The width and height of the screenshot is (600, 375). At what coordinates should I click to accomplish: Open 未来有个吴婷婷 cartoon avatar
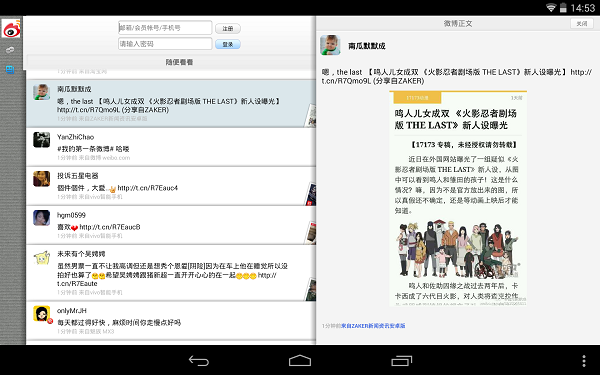coord(41,258)
